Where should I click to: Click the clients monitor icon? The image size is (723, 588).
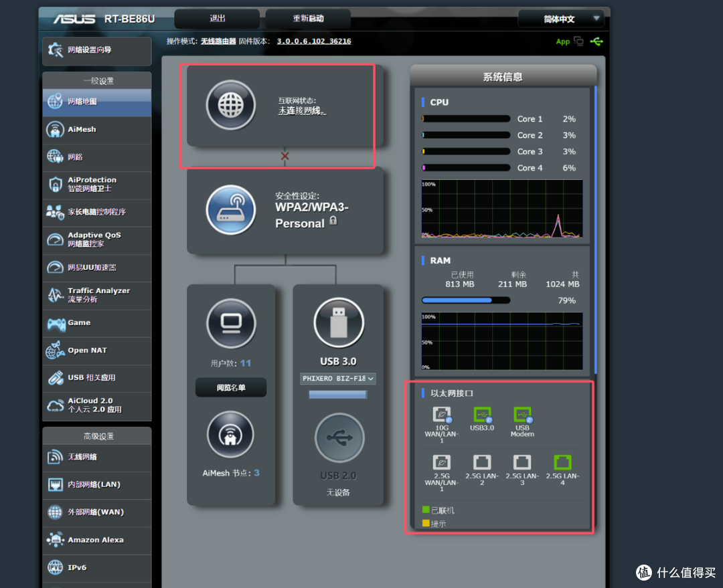(231, 324)
